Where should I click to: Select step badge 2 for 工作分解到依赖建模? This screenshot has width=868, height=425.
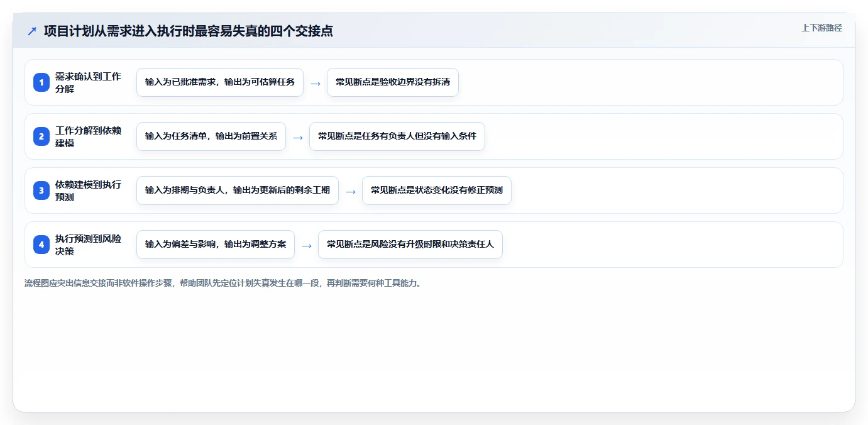pos(41,136)
